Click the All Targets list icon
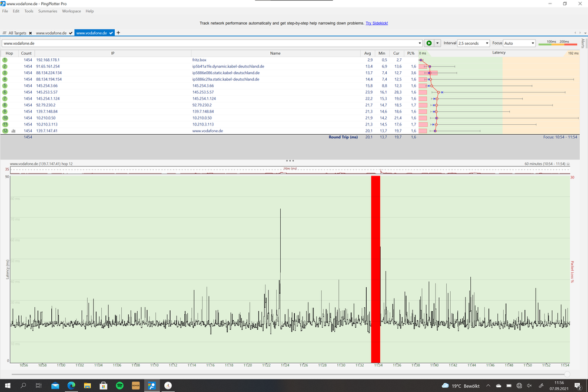The width and height of the screenshot is (588, 392). 4,33
